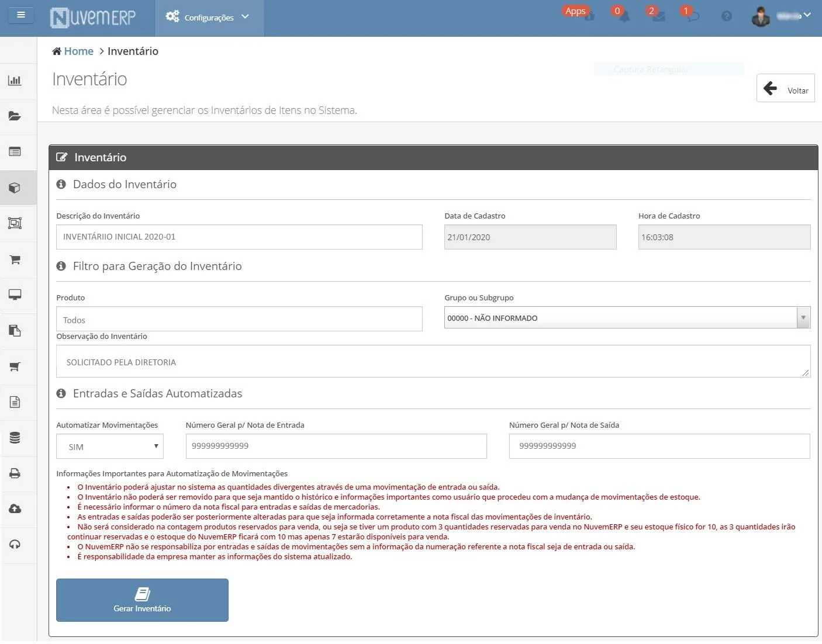The height and width of the screenshot is (644, 822).
Task: Open the hamburger menu in the header
Action: [x=21, y=15]
